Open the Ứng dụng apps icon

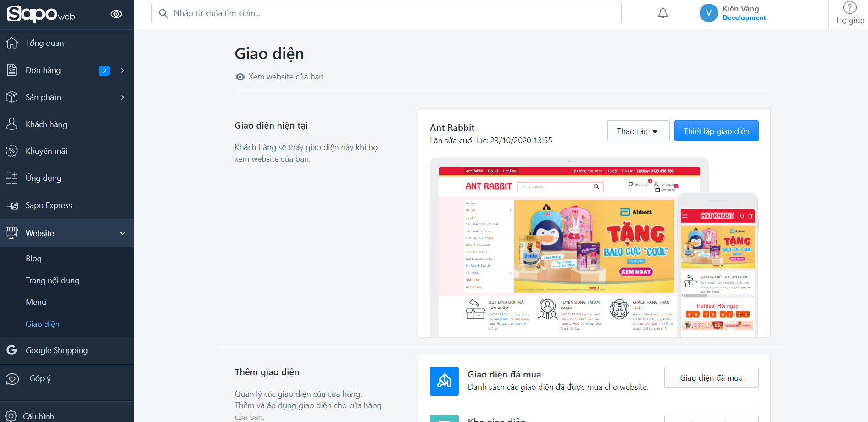12,178
